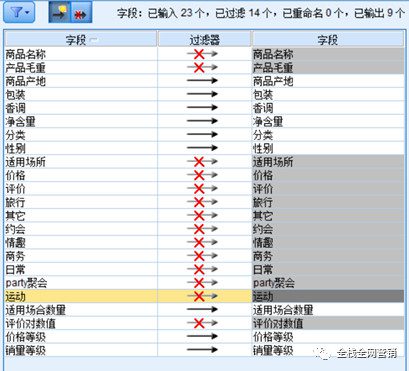Click the remove all filters arrow button
The image size is (409, 371).
(x=59, y=12)
